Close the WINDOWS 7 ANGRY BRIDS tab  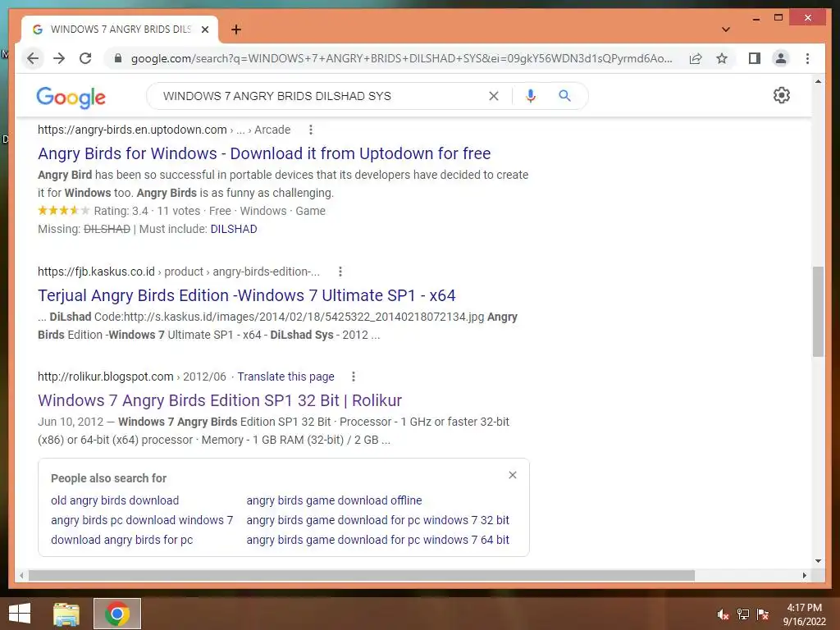pos(204,30)
